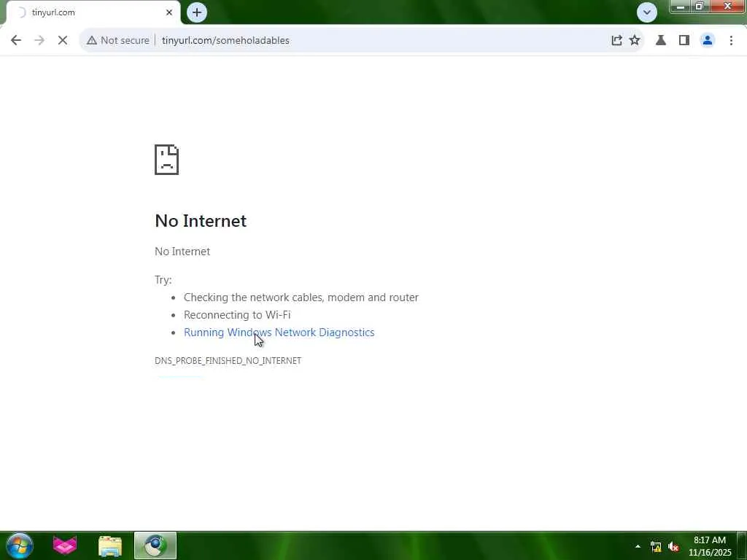This screenshot has width=747, height=560.
Task: Open the profile avatar menu
Action: 708,41
